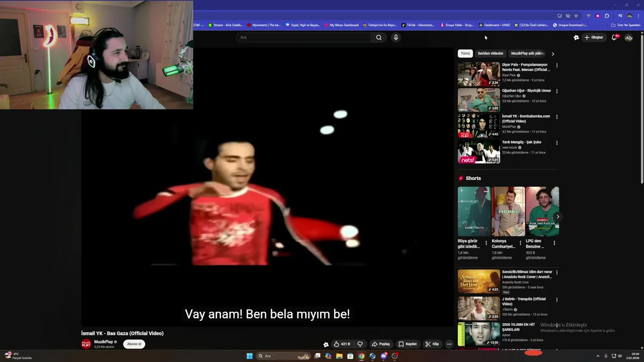Open options for Sensizlik Anadolu Rock Cover
The image size is (644, 362).
click(x=556, y=273)
